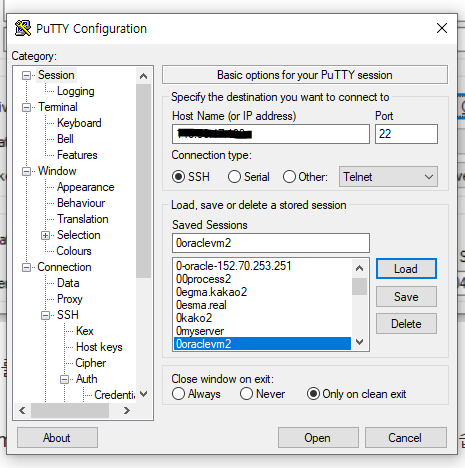Click saved sessions list scroll up arrow
465x468 pixels.
(360, 268)
